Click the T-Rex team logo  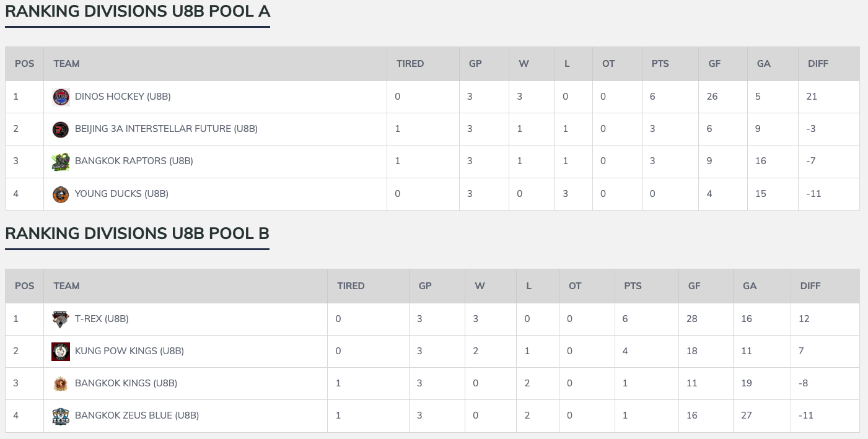point(61,319)
